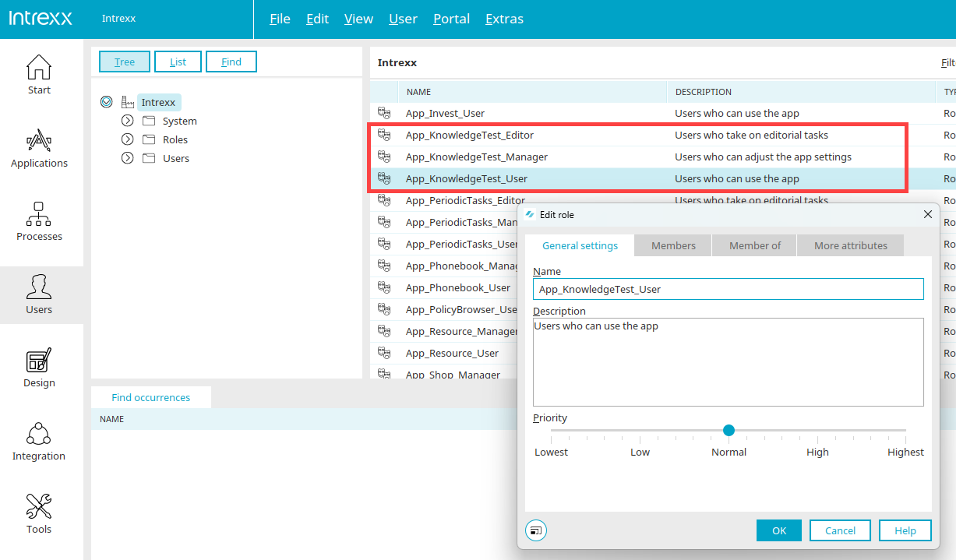Select the Users module icon
This screenshot has width=956, height=560.
click(39, 287)
